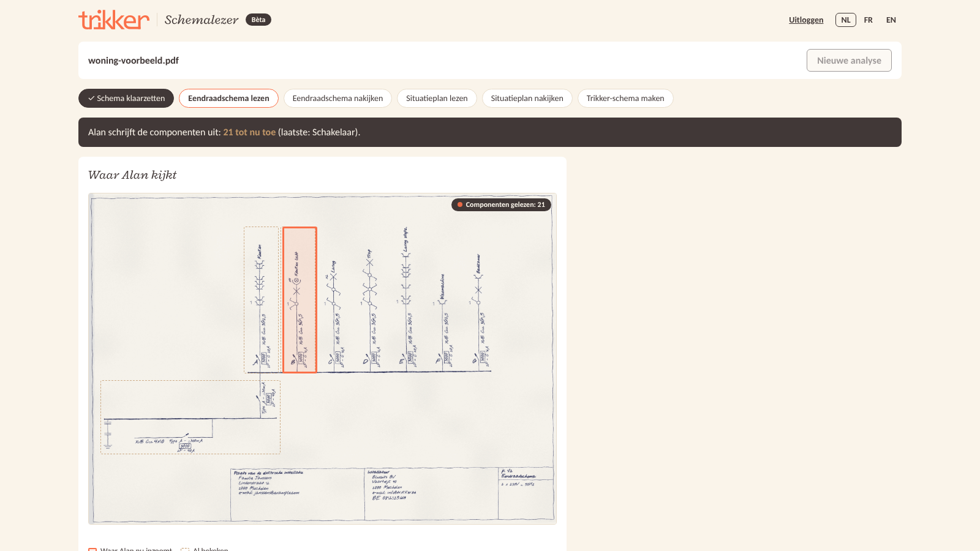This screenshot has width=980, height=551.
Task: Click the orange dot in Componenten gelezen badge
Action: click(460, 204)
